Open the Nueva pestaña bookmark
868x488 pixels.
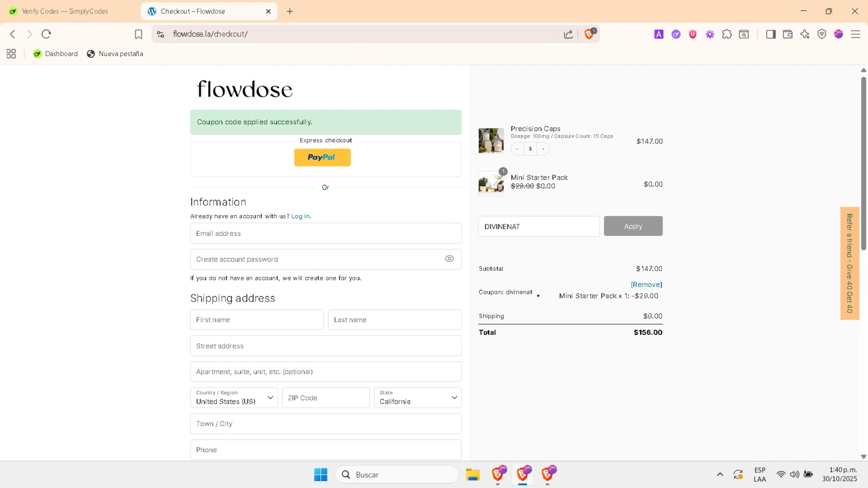[115, 54]
